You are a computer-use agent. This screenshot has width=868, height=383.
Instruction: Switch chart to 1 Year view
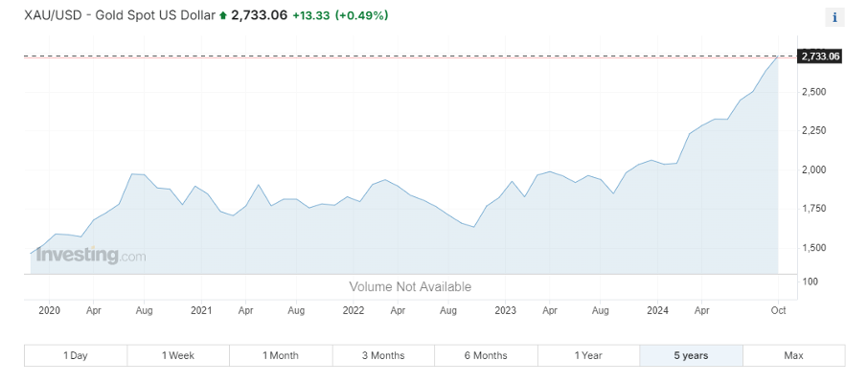[588, 355]
